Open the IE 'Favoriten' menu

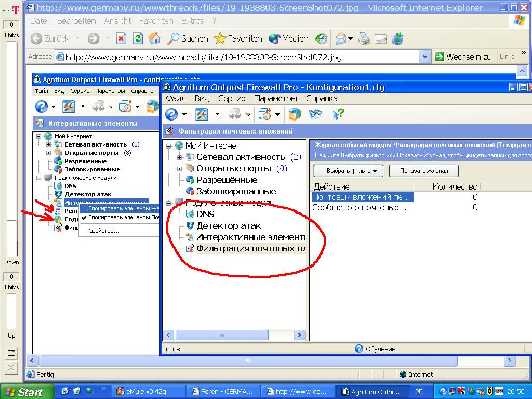pyautogui.click(x=156, y=21)
